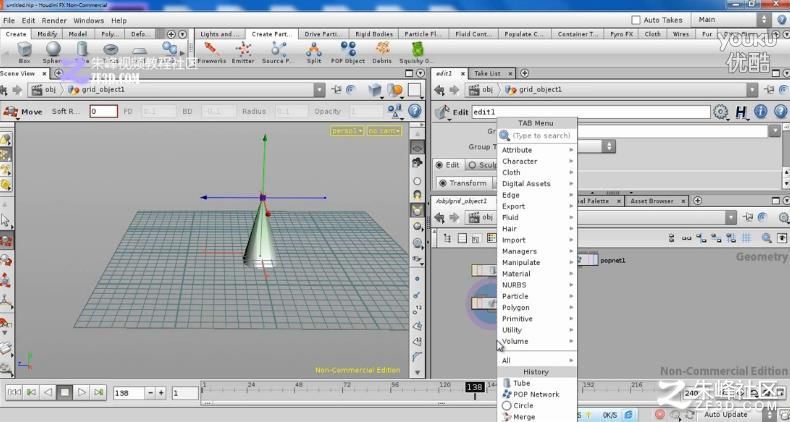Expand the Volume submenu
Screen dimensions: 790x422
(x=537, y=341)
